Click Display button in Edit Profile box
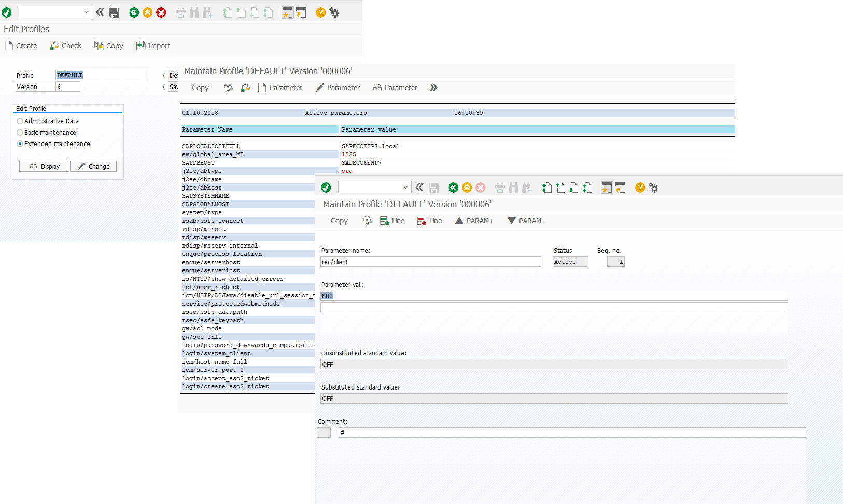 coord(45,166)
